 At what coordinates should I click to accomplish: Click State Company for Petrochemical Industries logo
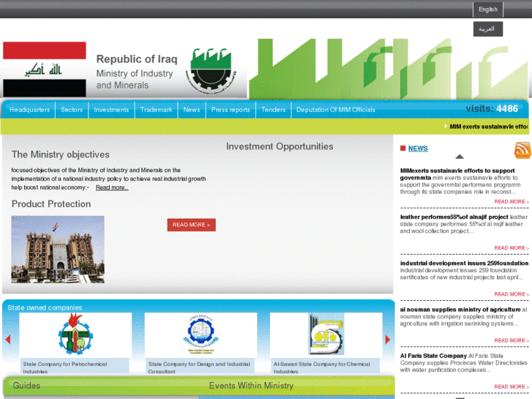[75, 335]
